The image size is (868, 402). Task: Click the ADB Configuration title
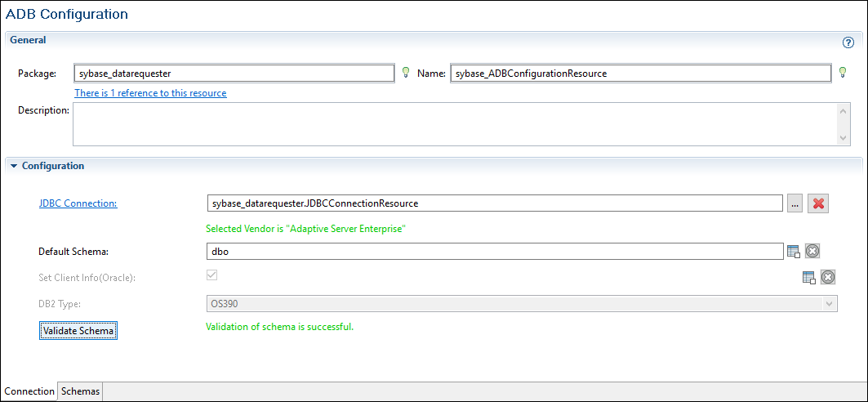[67, 14]
